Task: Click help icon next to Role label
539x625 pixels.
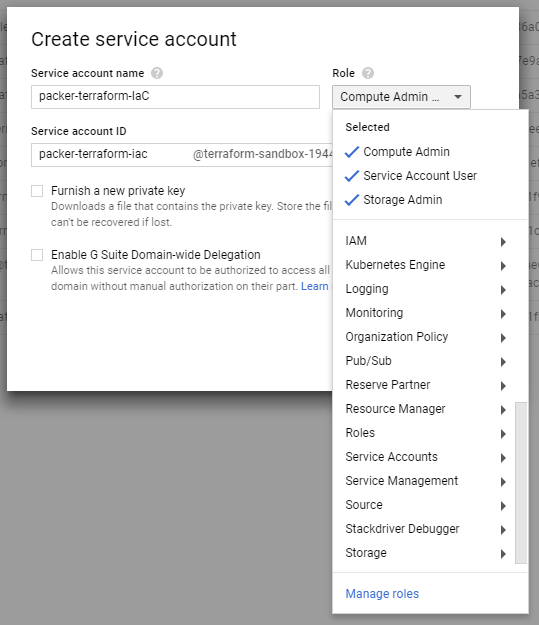Action: [368, 73]
